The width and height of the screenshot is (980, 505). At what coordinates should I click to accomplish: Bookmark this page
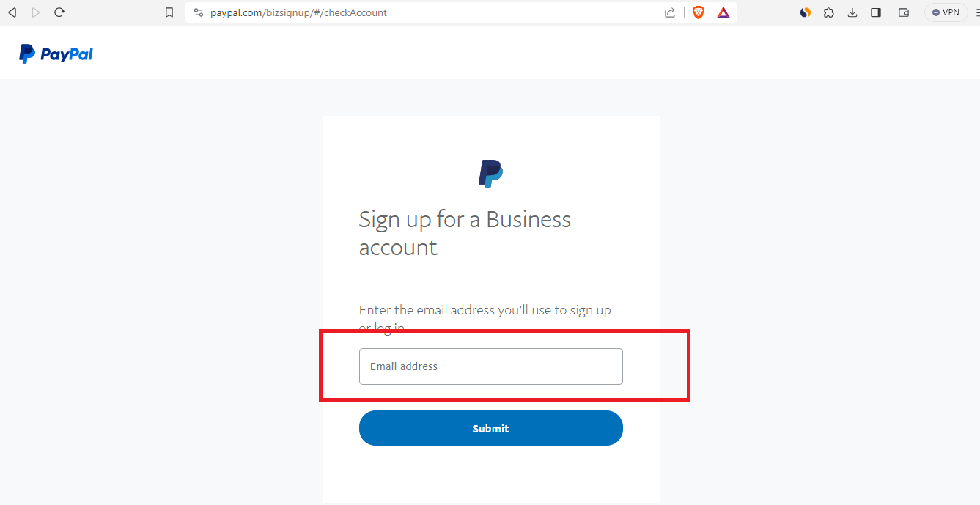[x=169, y=12]
